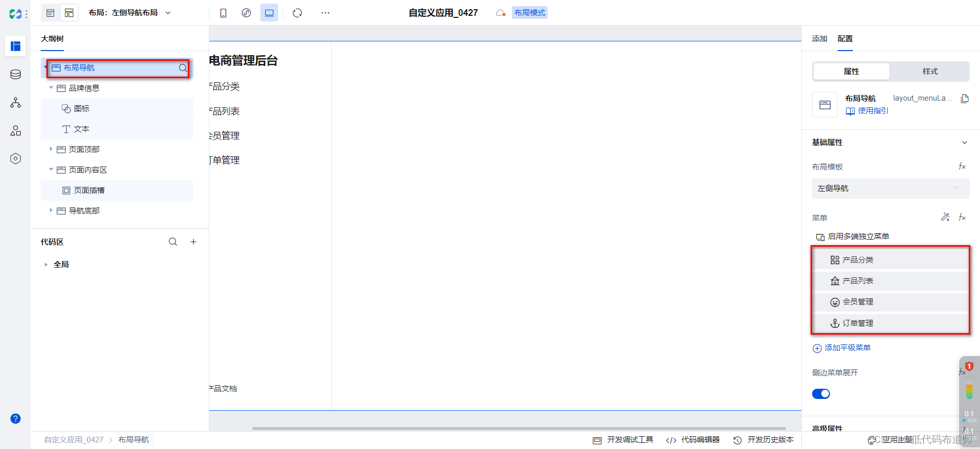The width and height of the screenshot is (980, 449).
Task: Select mobile phone preview device
Action: 223,13
